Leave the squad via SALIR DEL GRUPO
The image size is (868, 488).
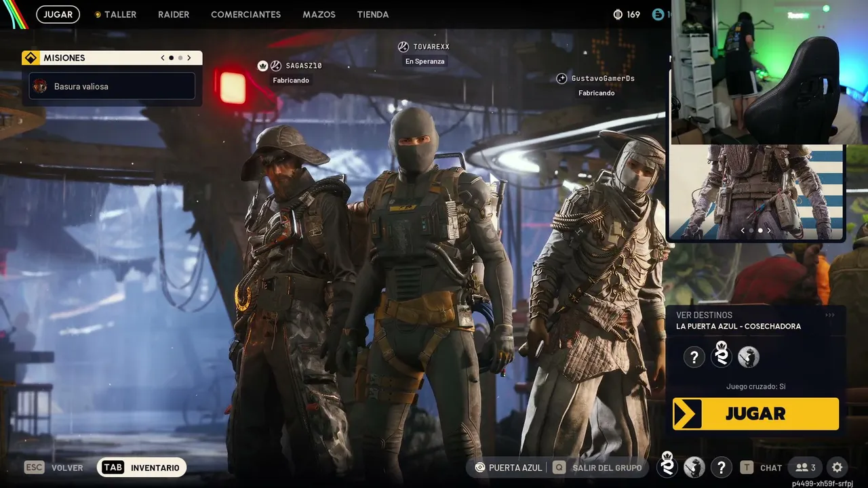[x=607, y=468]
